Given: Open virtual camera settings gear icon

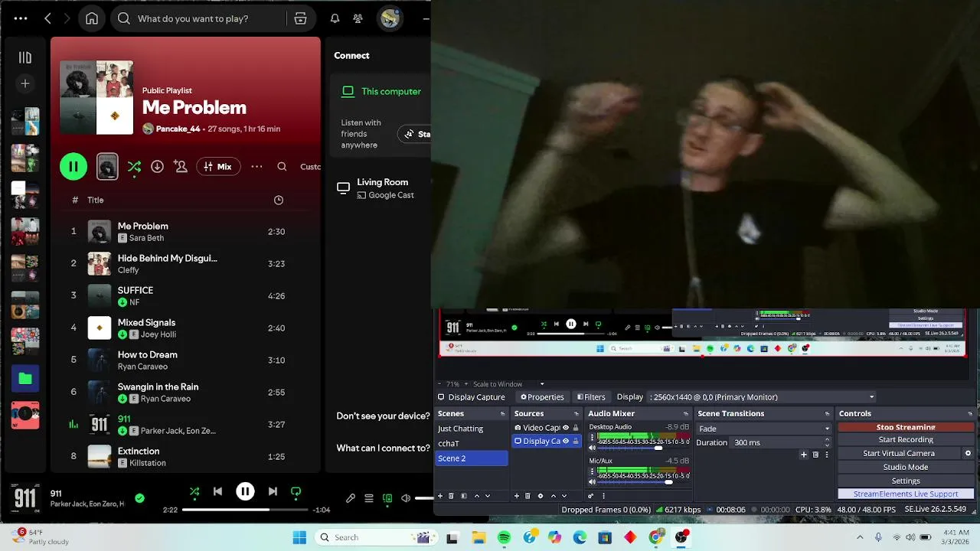Looking at the screenshot, I should click(x=968, y=453).
